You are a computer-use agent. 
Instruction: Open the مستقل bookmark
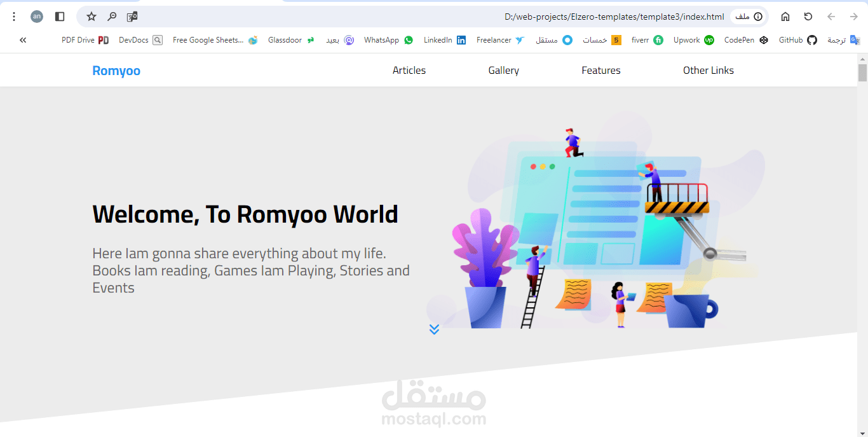553,40
